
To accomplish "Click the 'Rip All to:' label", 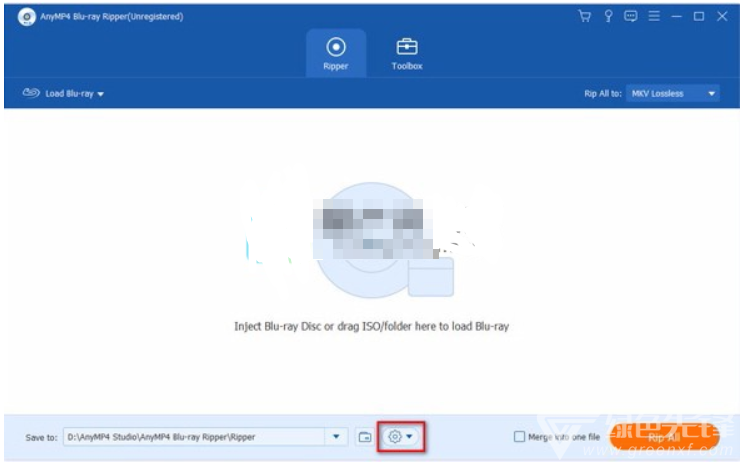I will tap(603, 93).
